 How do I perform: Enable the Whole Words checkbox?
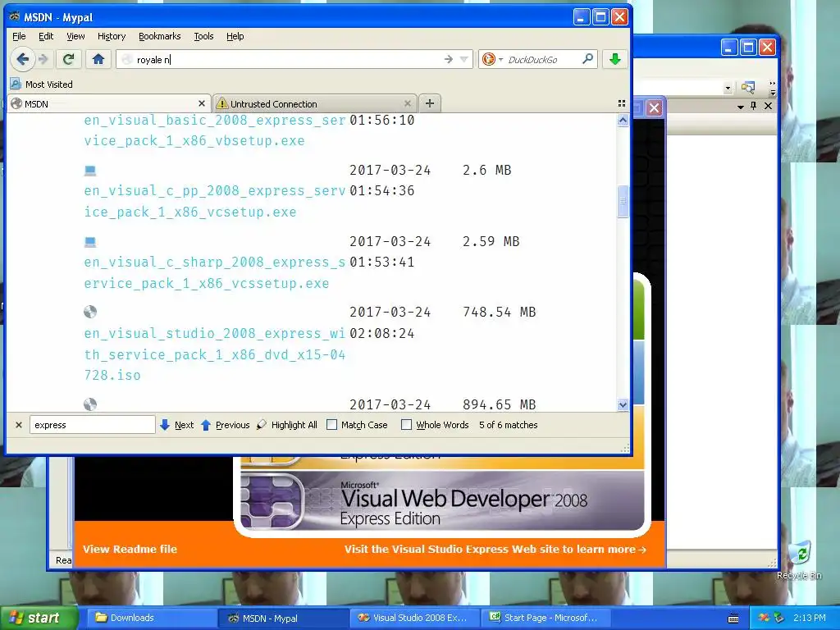[x=407, y=425]
